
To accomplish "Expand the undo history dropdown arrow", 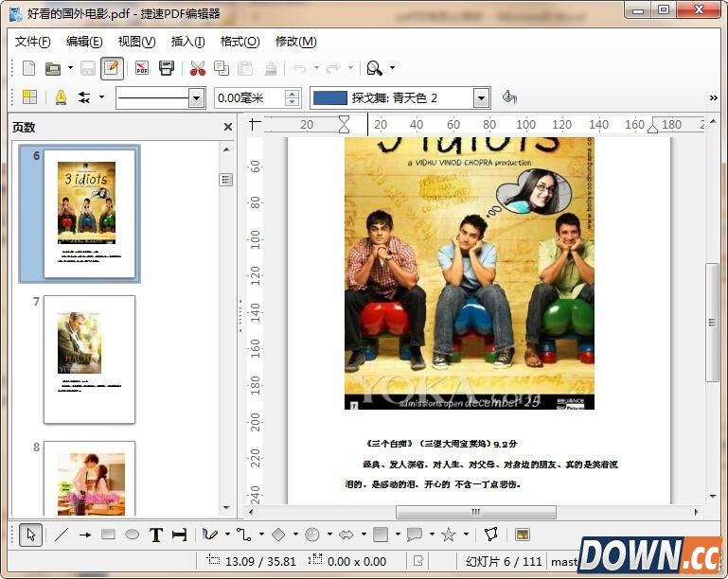I will [x=316, y=68].
